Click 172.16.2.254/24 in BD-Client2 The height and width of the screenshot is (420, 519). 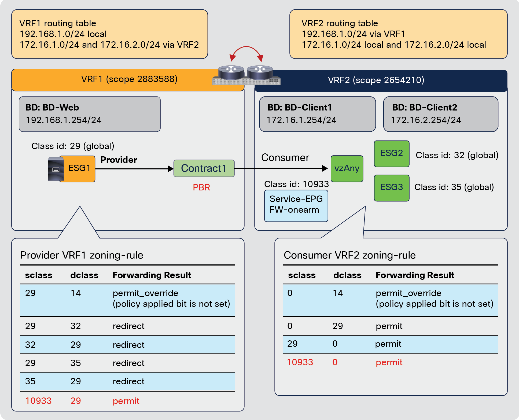pos(426,120)
